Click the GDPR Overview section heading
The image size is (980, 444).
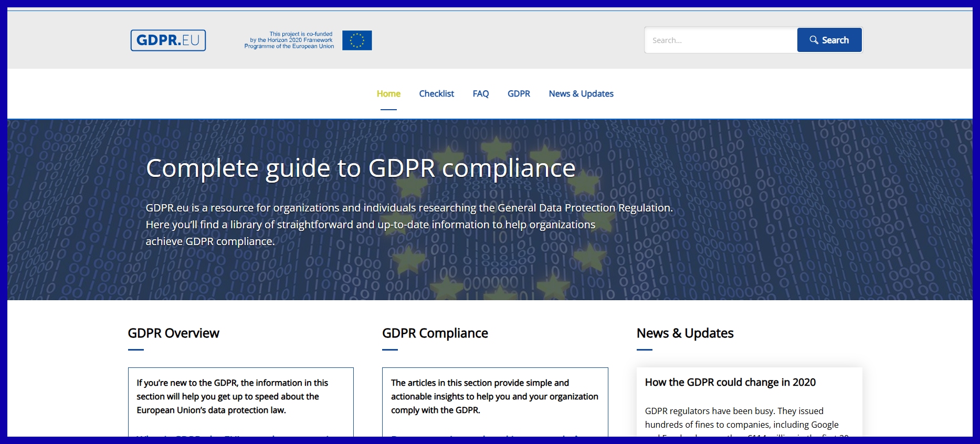click(173, 333)
